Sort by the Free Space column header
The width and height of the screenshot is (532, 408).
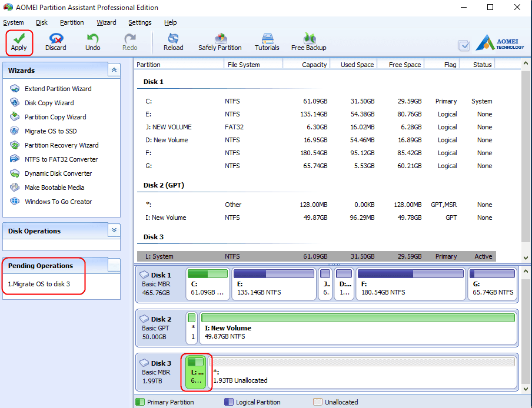tap(401, 65)
